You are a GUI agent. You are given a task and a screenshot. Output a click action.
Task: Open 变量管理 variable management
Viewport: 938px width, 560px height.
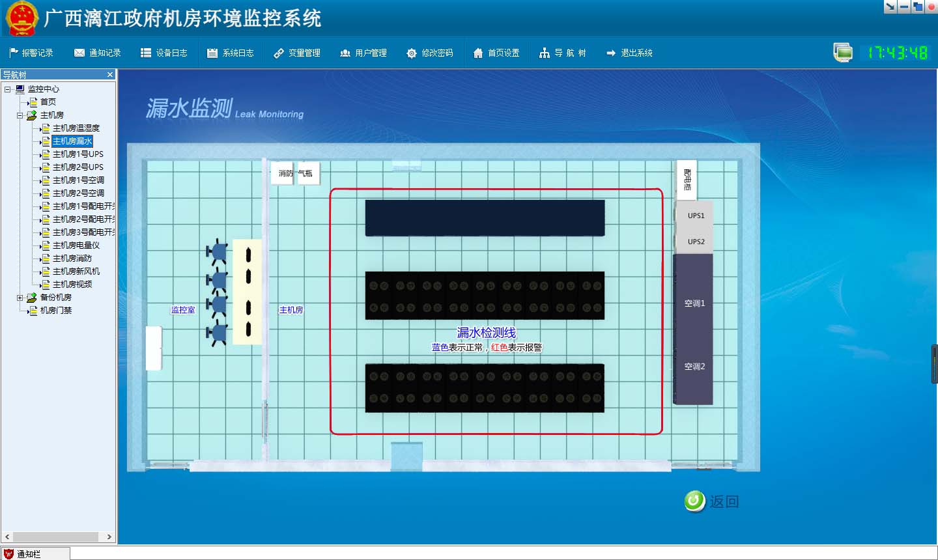pyautogui.click(x=297, y=53)
